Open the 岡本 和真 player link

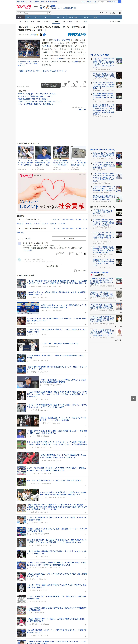[x=20, y=232]
